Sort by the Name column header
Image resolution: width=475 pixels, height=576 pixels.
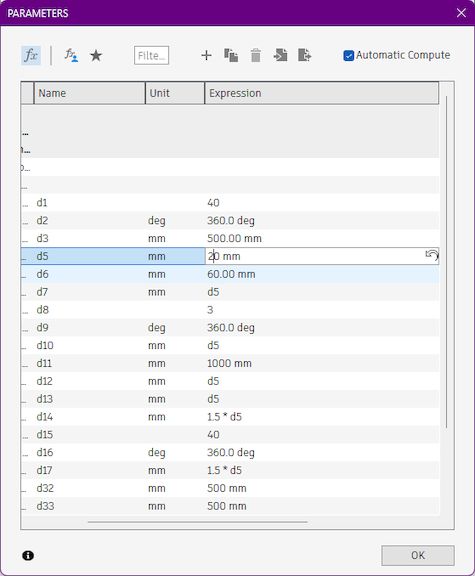90,93
